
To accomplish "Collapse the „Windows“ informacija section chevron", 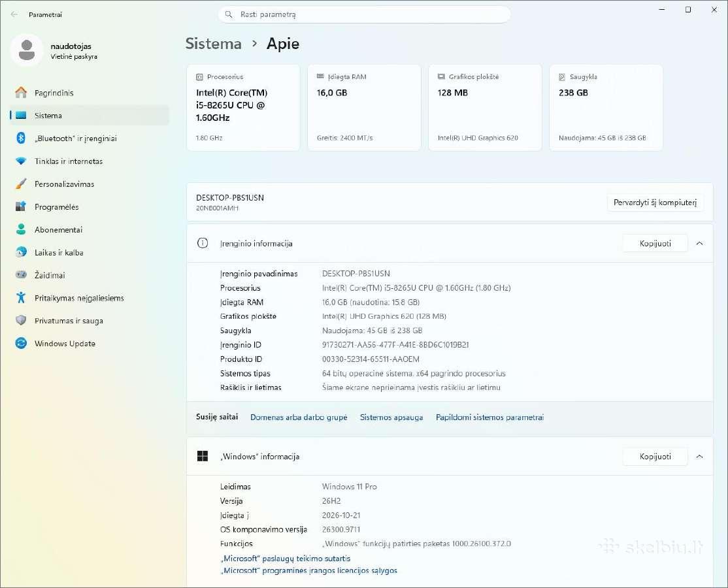I will tap(700, 456).
